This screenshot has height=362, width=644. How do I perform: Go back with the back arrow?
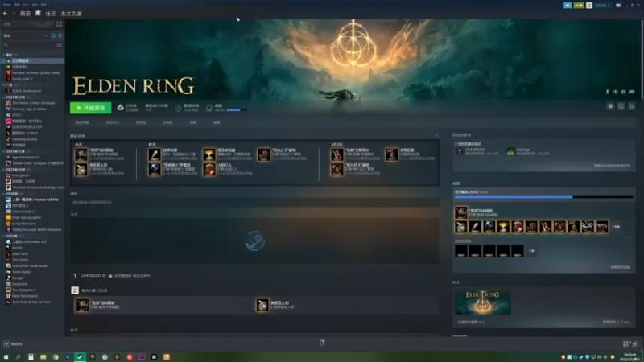[x=6, y=14]
